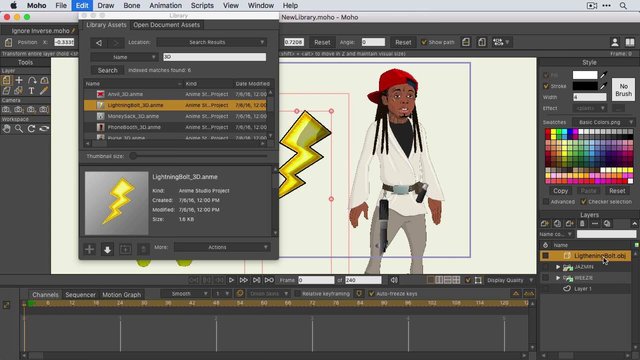Click the down-arrow Import icon in Library
This screenshot has height=360, width=640.
click(107, 249)
